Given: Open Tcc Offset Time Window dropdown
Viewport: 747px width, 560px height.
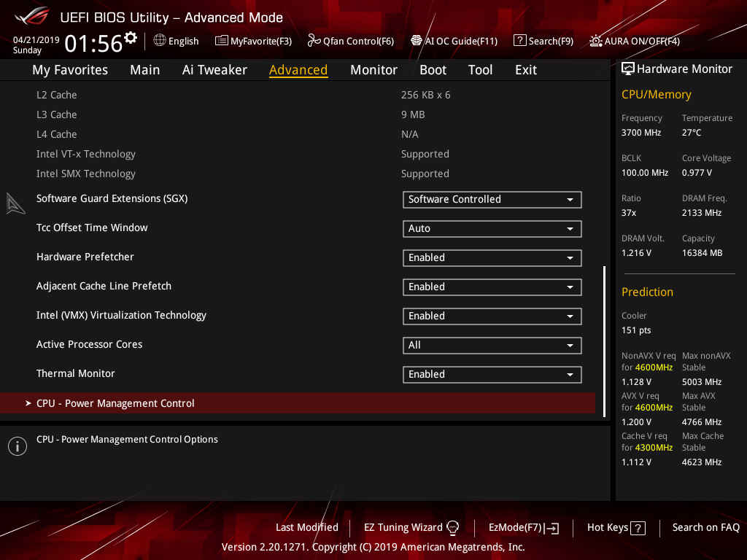Looking at the screenshot, I should [492, 228].
